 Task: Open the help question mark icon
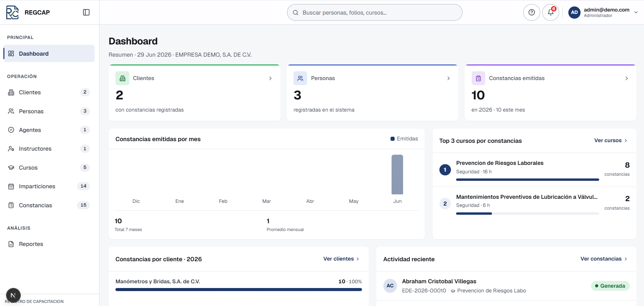pos(531,12)
